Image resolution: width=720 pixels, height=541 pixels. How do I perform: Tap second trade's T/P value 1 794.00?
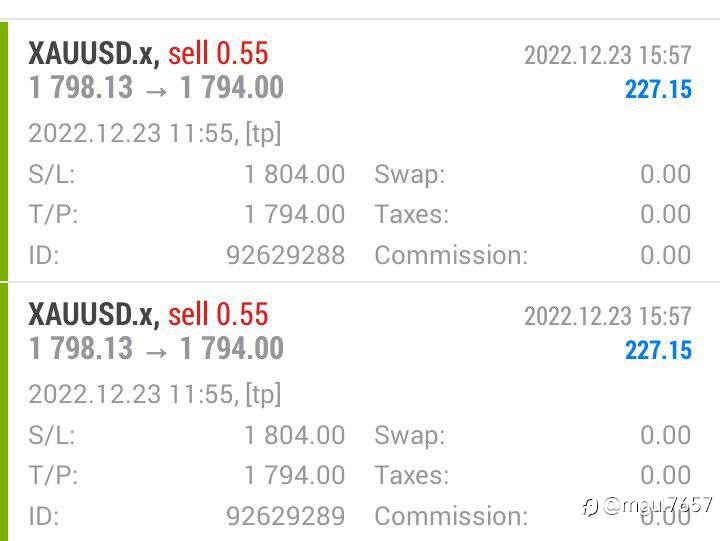(x=294, y=475)
